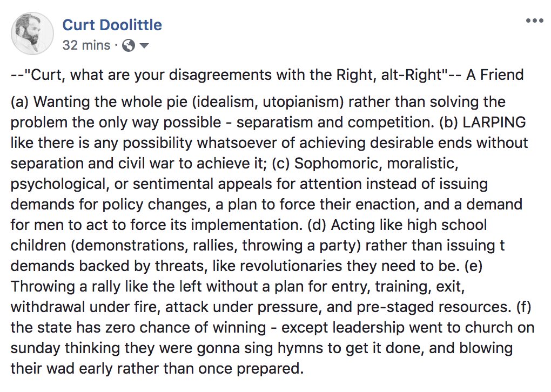Open the Curt Doolittle profile name link
Viewport: 551px width, 392px height.
point(112,25)
